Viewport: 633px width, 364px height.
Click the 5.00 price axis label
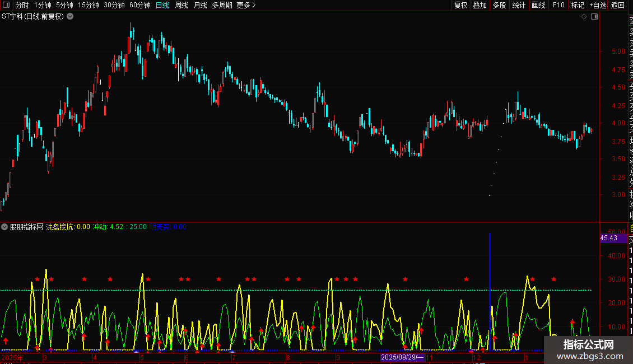[x=618, y=52]
